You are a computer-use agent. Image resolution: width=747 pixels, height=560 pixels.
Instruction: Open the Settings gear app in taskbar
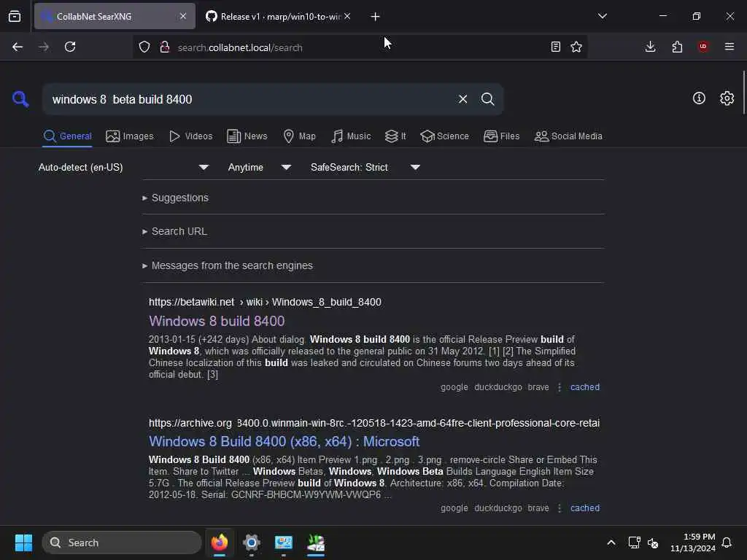251,542
